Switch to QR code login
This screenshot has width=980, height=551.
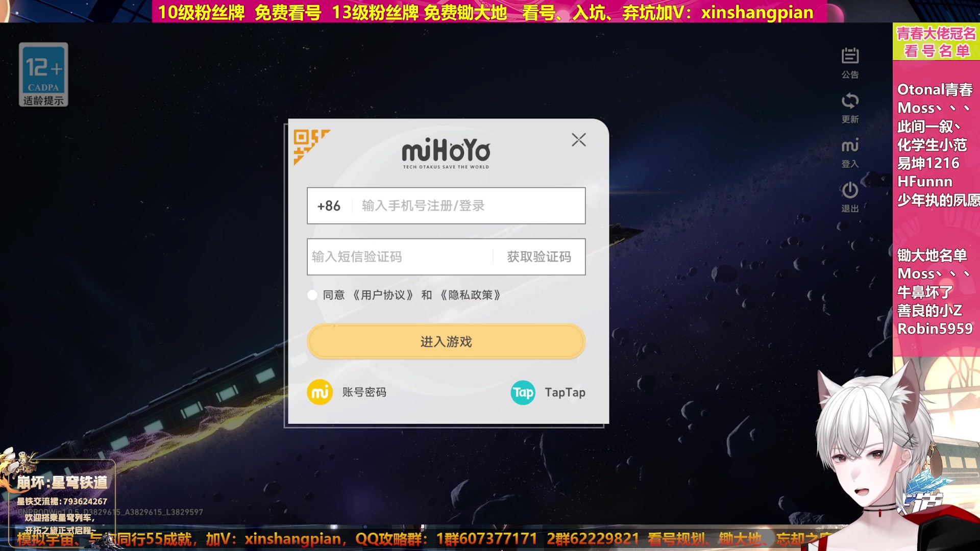(311, 146)
